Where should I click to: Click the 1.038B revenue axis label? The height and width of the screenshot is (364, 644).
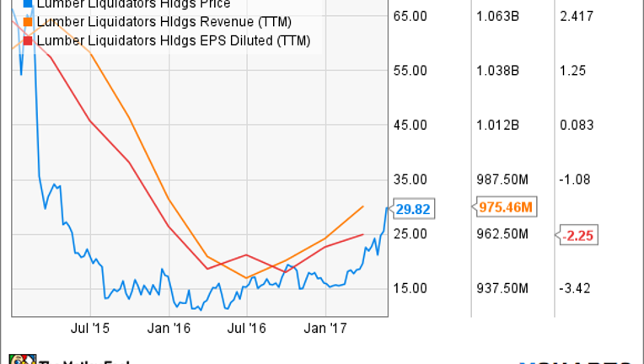tap(497, 71)
